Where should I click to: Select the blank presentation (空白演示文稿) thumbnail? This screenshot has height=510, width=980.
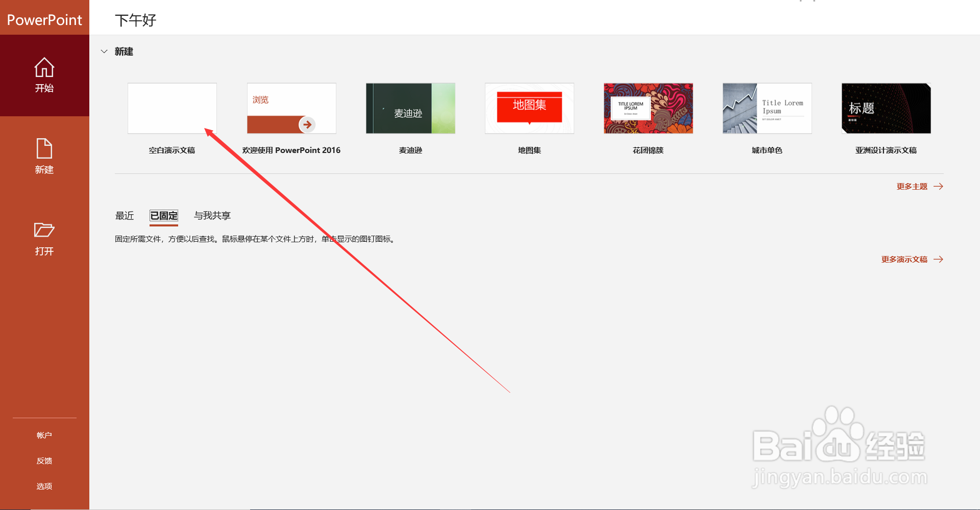pos(172,108)
